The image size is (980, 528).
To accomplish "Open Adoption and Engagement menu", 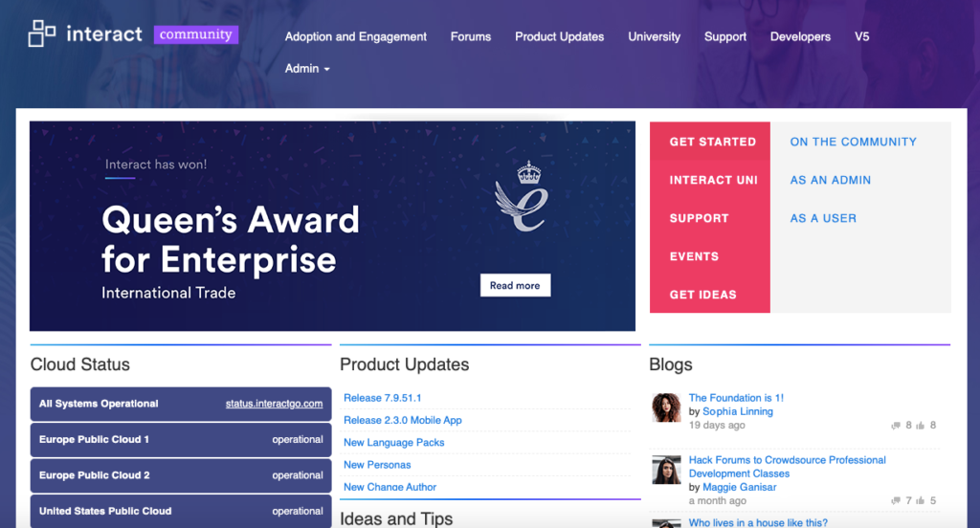I will pyautogui.click(x=356, y=37).
